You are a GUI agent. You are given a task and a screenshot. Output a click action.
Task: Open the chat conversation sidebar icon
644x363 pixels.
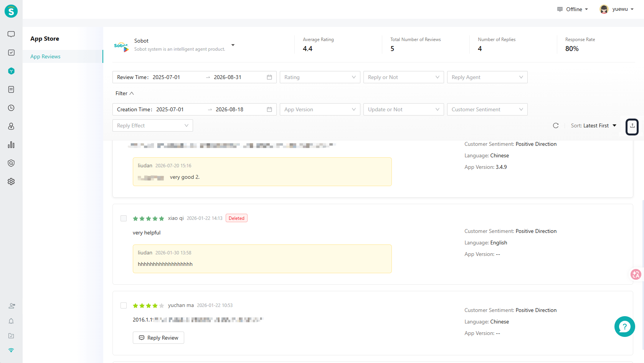[11, 34]
